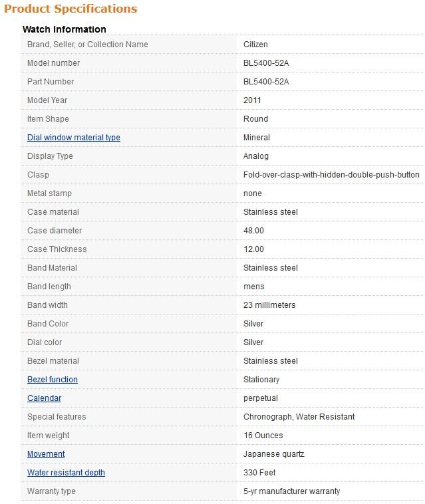Click the Watch Information heading
Viewport: 425px width, 504px height.
click(x=65, y=29)
